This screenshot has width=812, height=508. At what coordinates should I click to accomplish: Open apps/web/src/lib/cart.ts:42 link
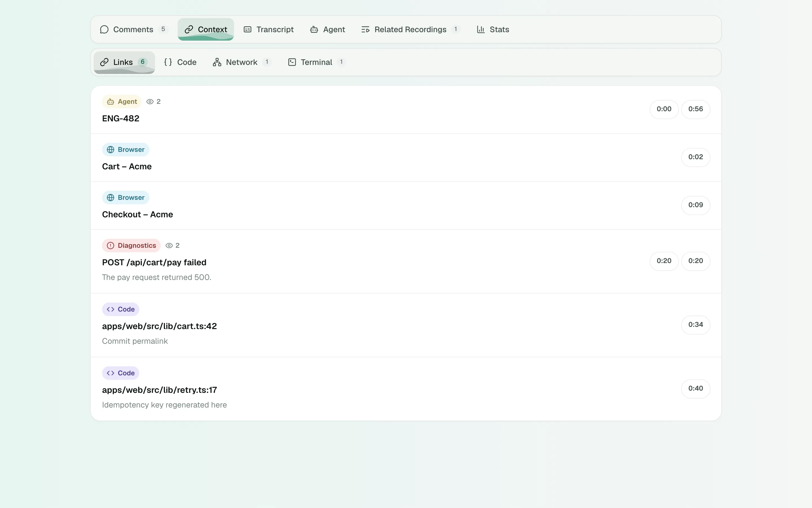coord(159,326)
